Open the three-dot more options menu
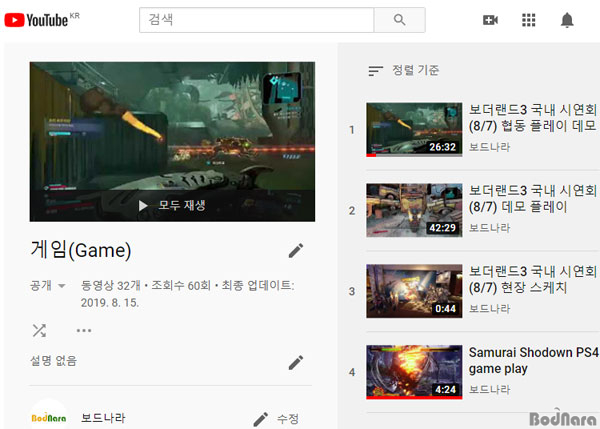This screenshot has height=429, width=600. (x=84, y=330)
